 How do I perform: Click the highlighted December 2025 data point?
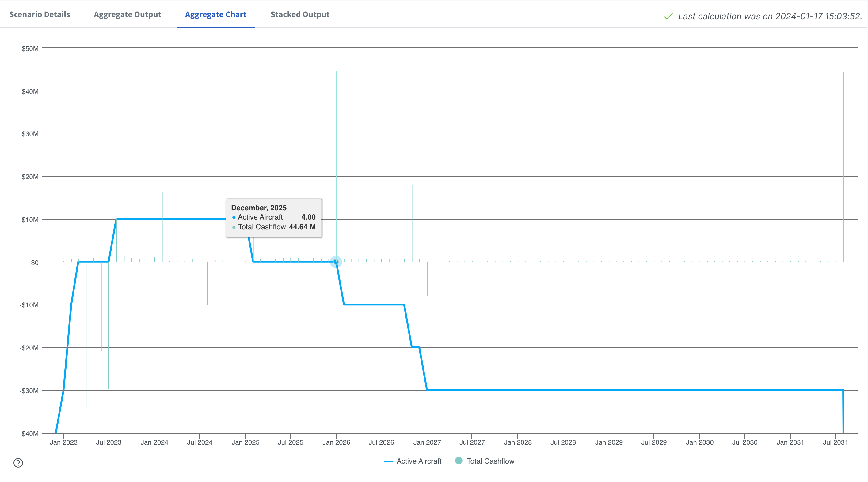pyautogui.click(x=336, y=262)
